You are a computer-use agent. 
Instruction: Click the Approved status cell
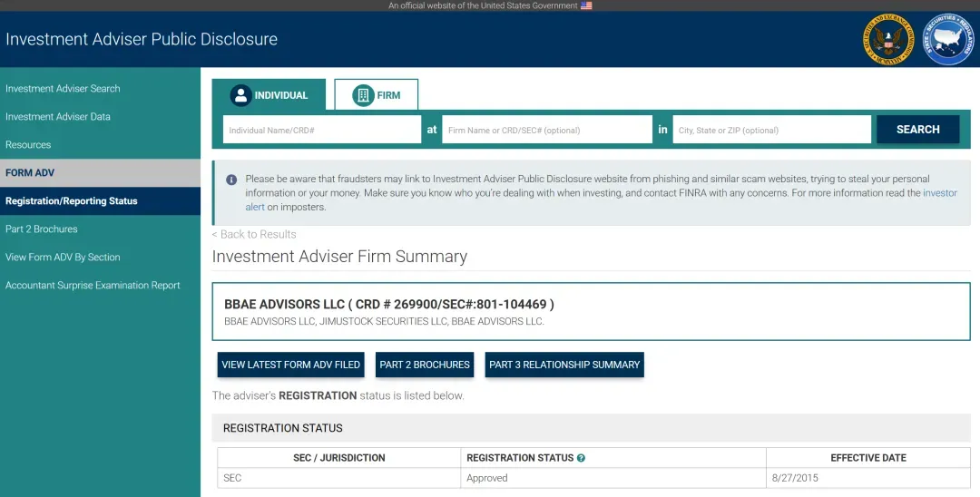613,478
